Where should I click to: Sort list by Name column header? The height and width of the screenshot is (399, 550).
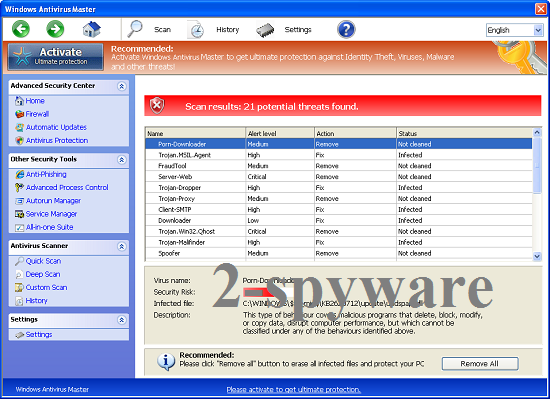tap(195, 133)
